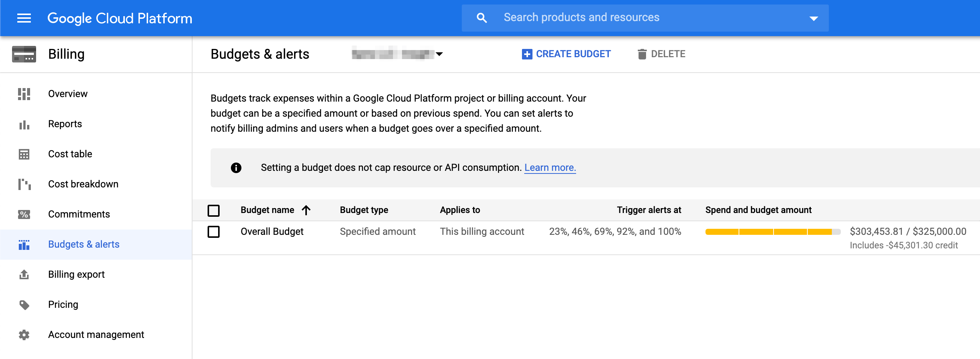980x359 pixels.
Task: Open the hamburger navigation menu
Action: 24,18
